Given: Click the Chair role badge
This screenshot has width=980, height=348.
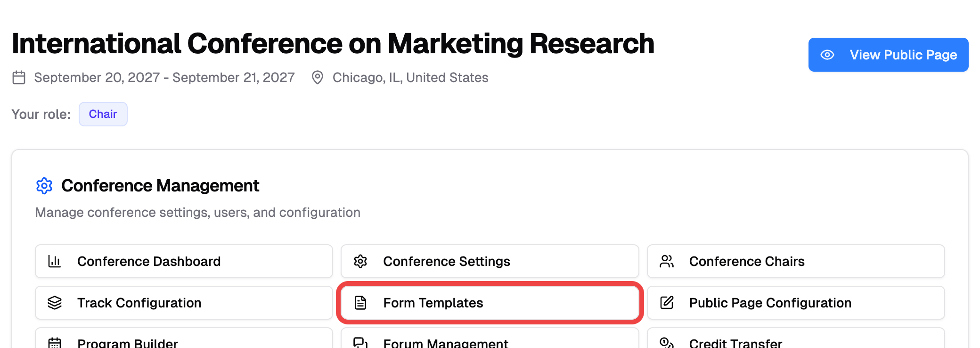Looking at the screenshot, I should 103,114.
